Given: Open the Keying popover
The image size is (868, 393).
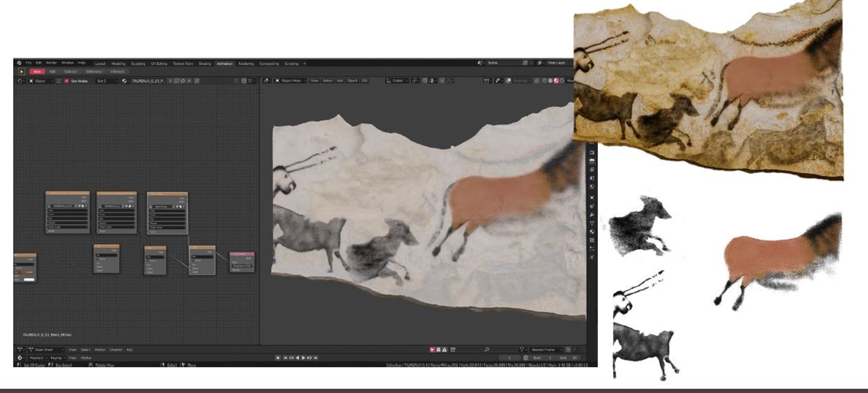Looking at the screenshot, I should (x=58, y=358).
